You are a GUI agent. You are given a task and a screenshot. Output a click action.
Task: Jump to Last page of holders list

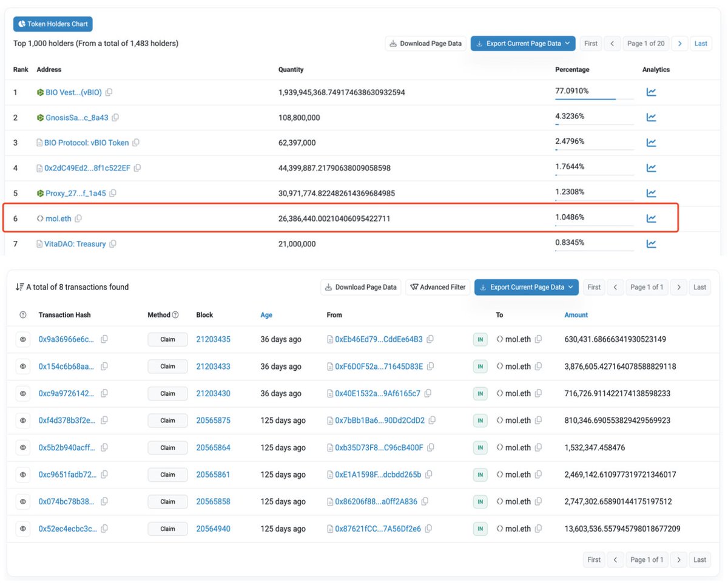pos(701,44)
